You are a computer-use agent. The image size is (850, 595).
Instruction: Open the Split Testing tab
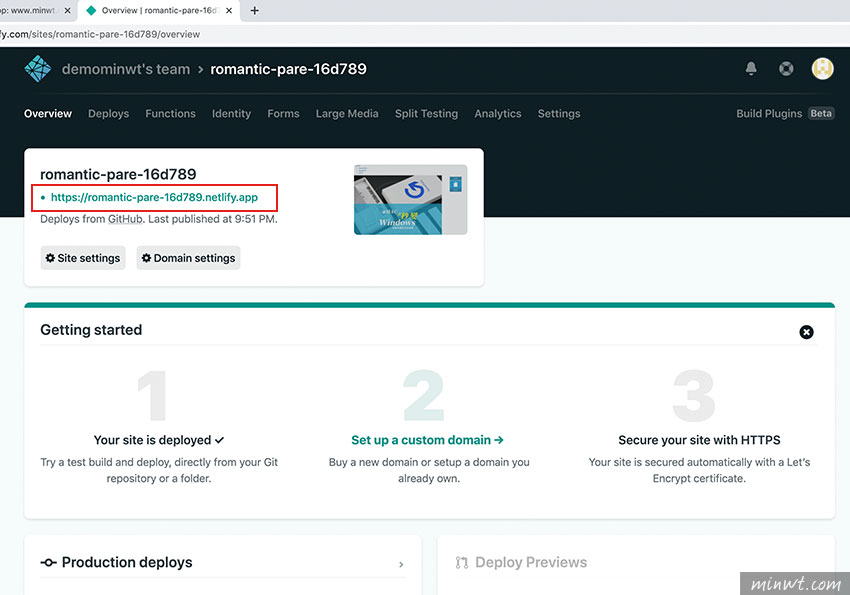point(426,113)
